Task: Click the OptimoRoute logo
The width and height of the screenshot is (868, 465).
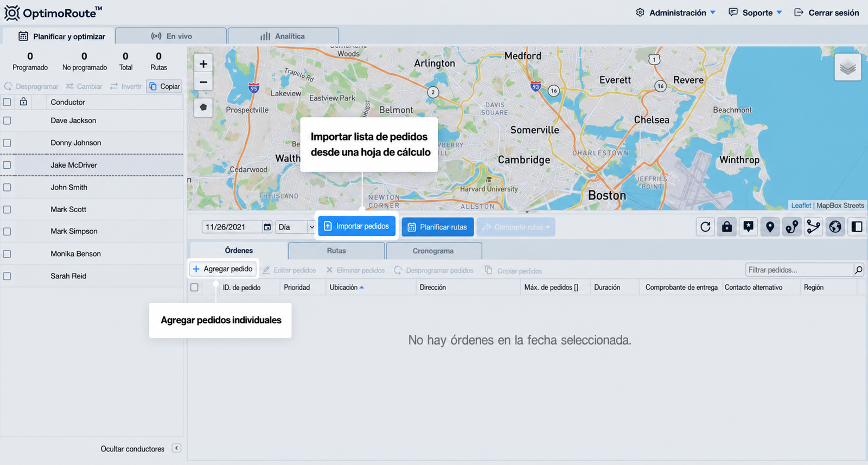Action: click(x=53, y=12)
